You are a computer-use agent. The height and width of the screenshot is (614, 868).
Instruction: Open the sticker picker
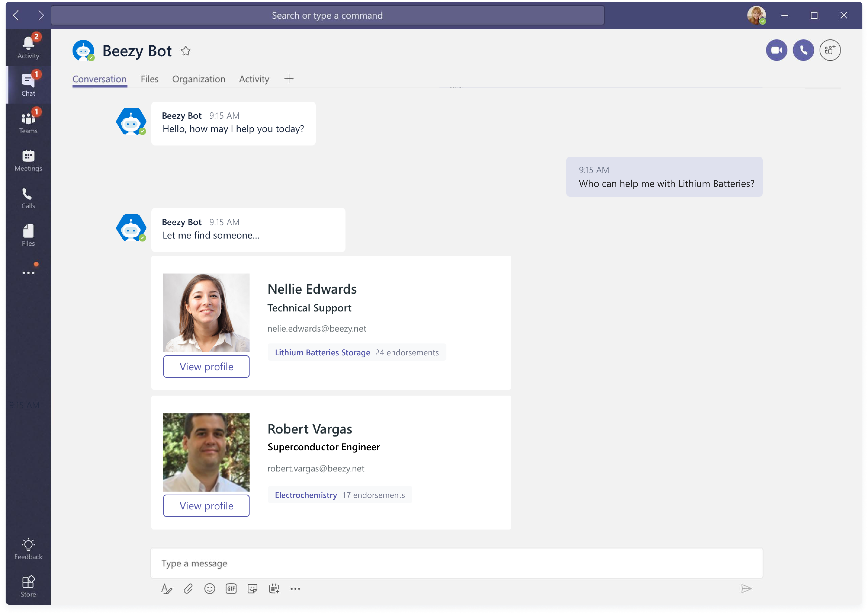coord(252,588)
